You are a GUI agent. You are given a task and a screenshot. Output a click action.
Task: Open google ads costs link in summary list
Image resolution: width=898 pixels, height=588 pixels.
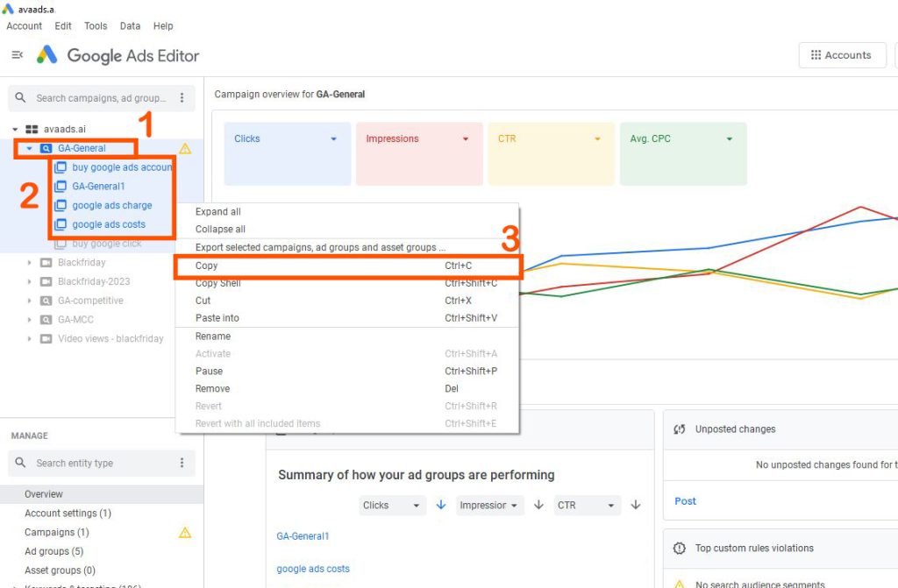(x=313, y=569)
